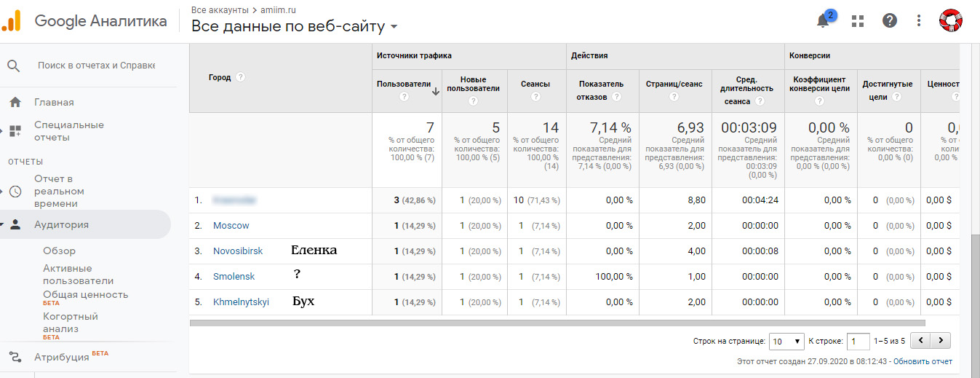This screenshot has width=980, height=378.
Task: Open Активные пользователи report
Action: pos(78,275)
